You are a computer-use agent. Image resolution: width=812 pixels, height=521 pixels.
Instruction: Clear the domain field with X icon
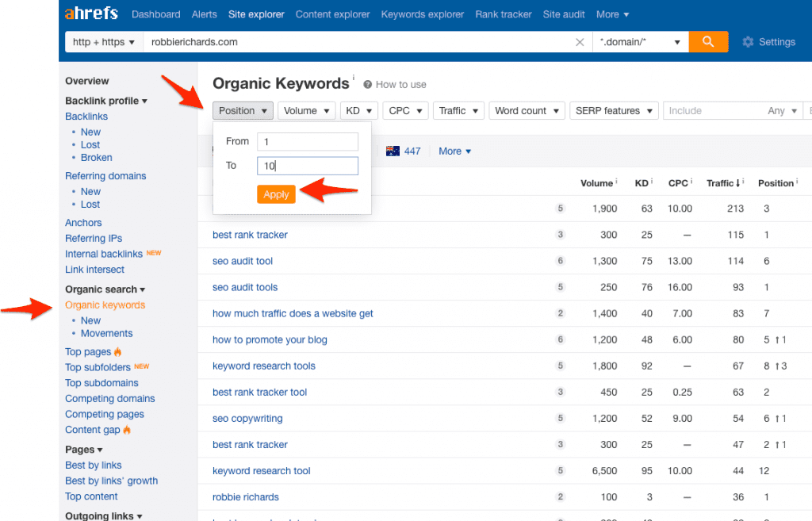[x=580, y=43]
